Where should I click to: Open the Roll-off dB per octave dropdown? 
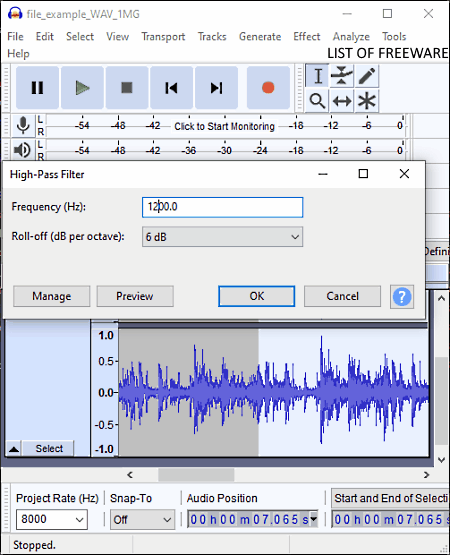222,237
